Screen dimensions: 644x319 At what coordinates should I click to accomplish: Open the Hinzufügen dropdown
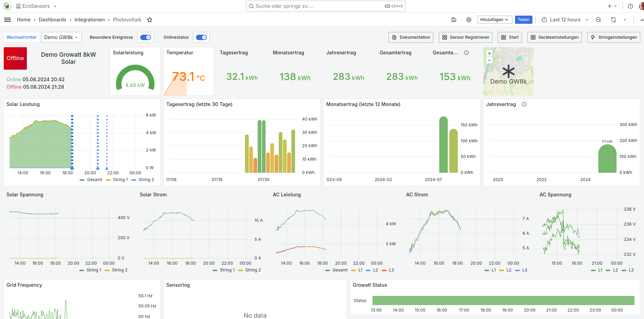click(x=494, y=20)
